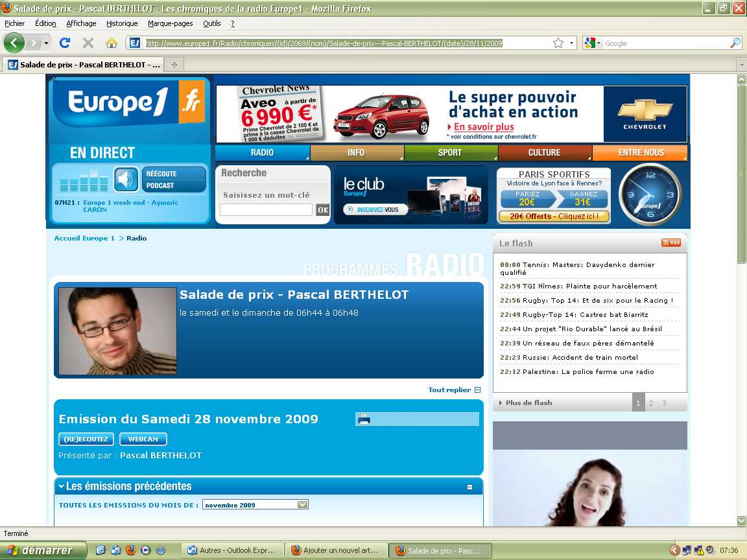
Task: Open the RADIO navigation tab
Action: click(x=263, y=152)
